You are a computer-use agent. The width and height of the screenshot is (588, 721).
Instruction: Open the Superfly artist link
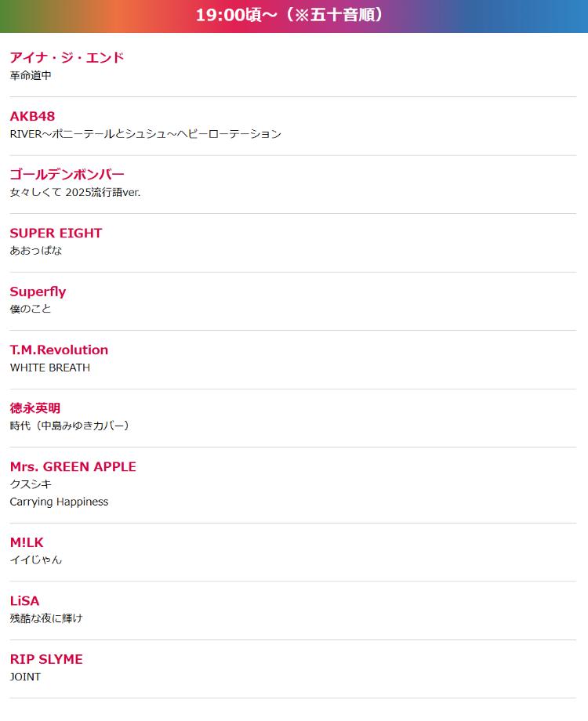(38, 292)
